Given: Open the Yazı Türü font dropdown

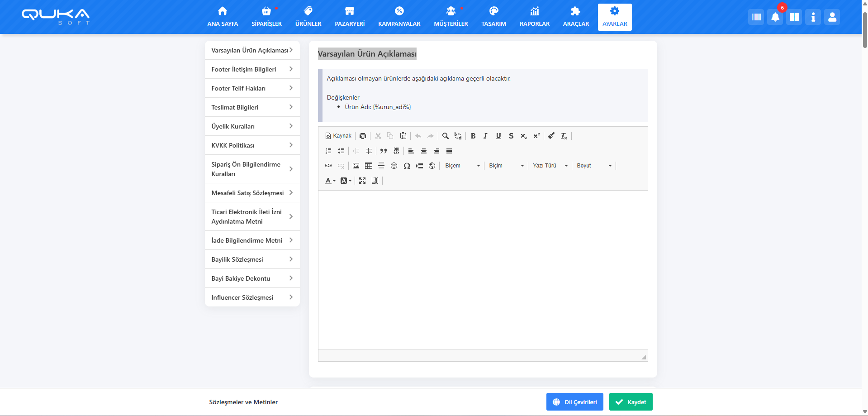Looking at the screenshot, I should 550,166.
